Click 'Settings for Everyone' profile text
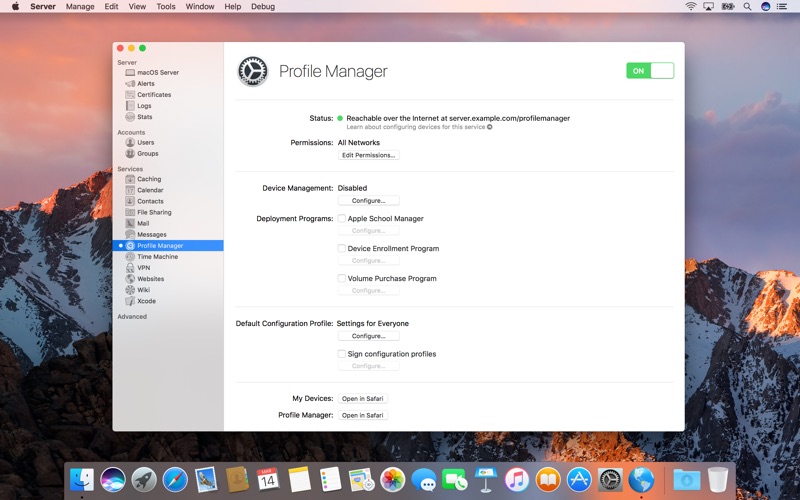Viewport: 800px width, 500px height. 372,323
